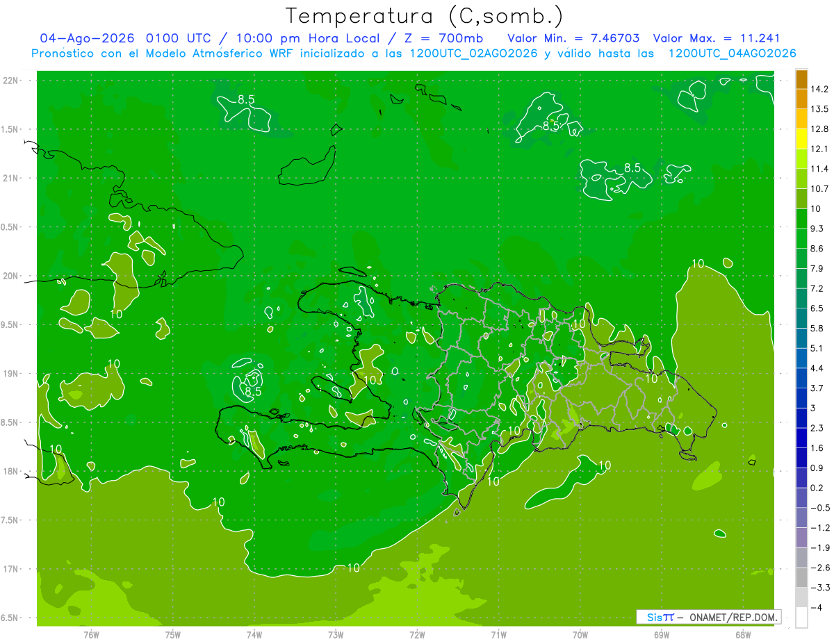Click the "9.5N" latitude axis label
Viewport: 834px width, 644px height.
[x=10, y=324]
